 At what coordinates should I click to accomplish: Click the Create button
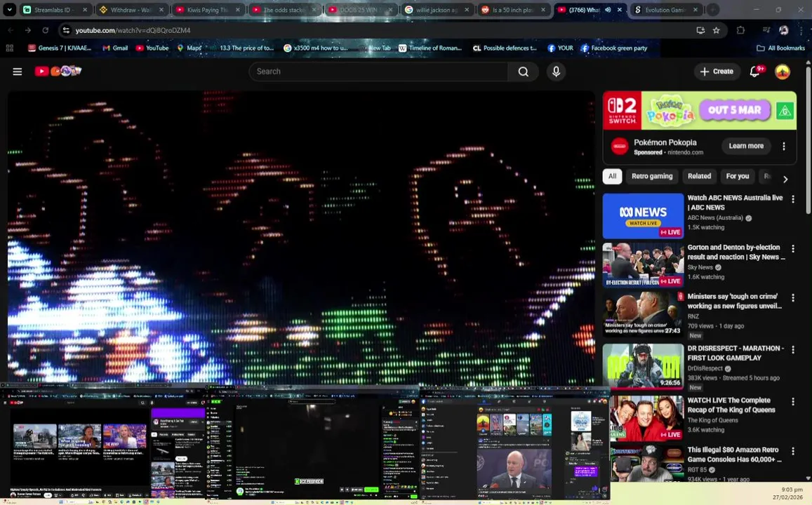[717, 72]
